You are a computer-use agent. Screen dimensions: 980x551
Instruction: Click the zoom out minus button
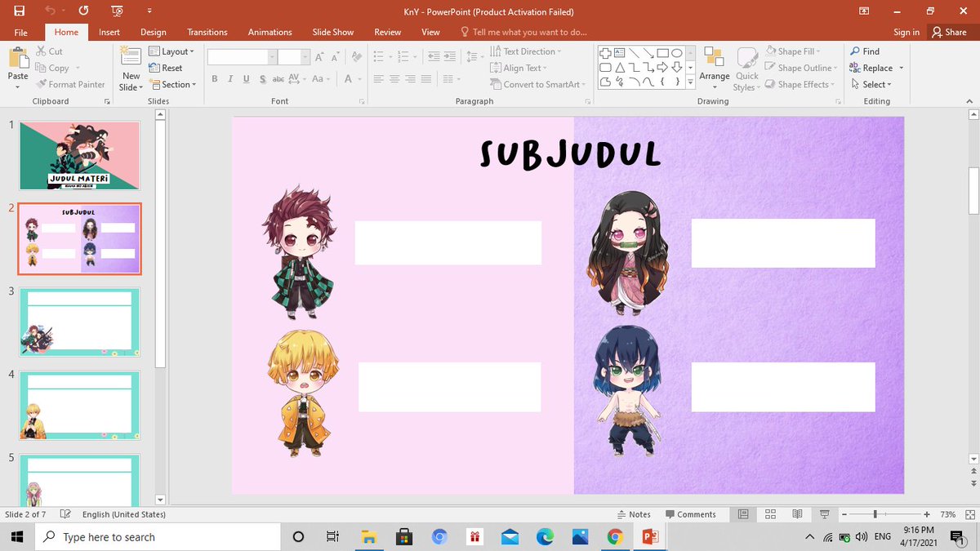coord(844,514)
